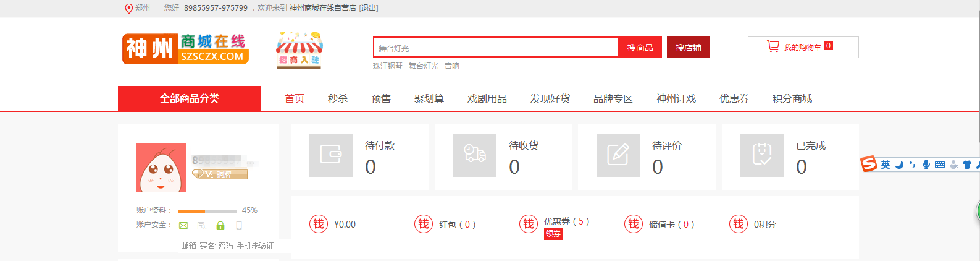This screenshot has height=261, width=980.
Task: Click the search input field
Action: (495, 48)
